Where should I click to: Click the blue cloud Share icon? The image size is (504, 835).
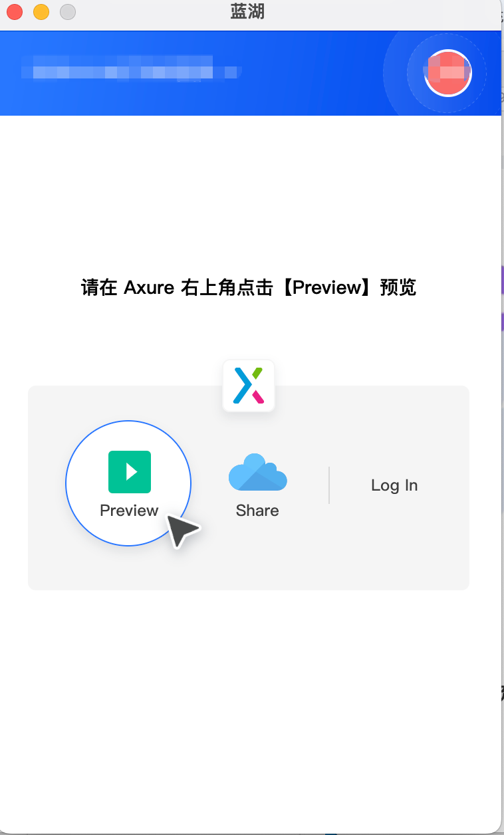point(257,472)
